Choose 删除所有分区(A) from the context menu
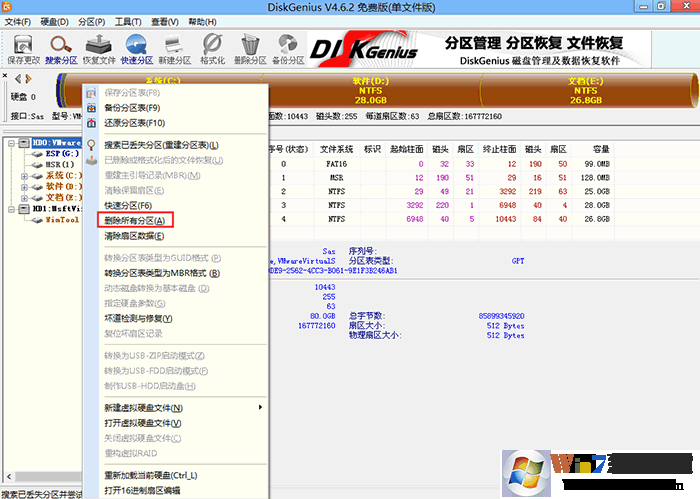Screen dimensions: 700x499 click(x=138, y=220)
